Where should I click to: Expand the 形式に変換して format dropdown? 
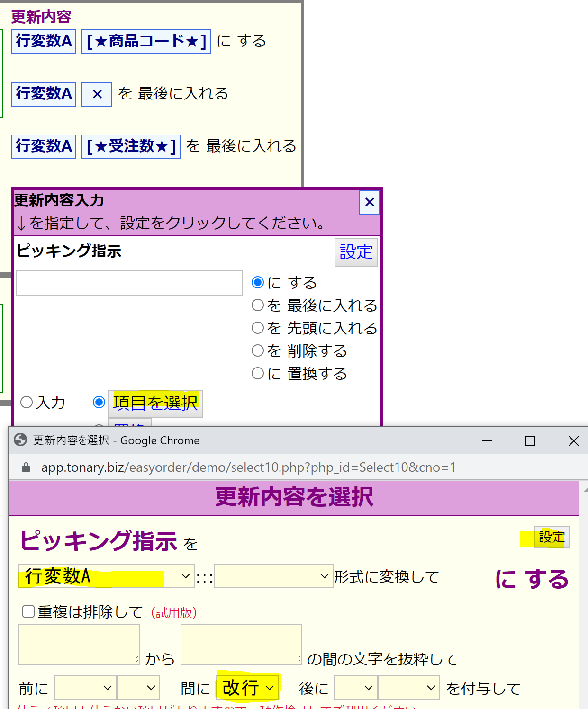[x=273, y=576]
